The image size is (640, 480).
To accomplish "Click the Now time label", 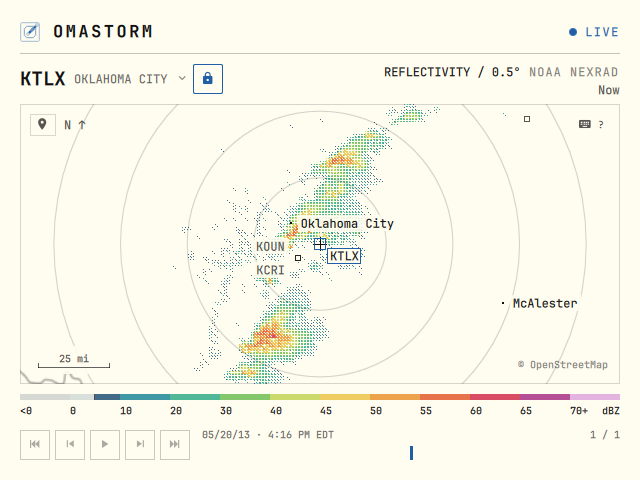I will point(609,90).
